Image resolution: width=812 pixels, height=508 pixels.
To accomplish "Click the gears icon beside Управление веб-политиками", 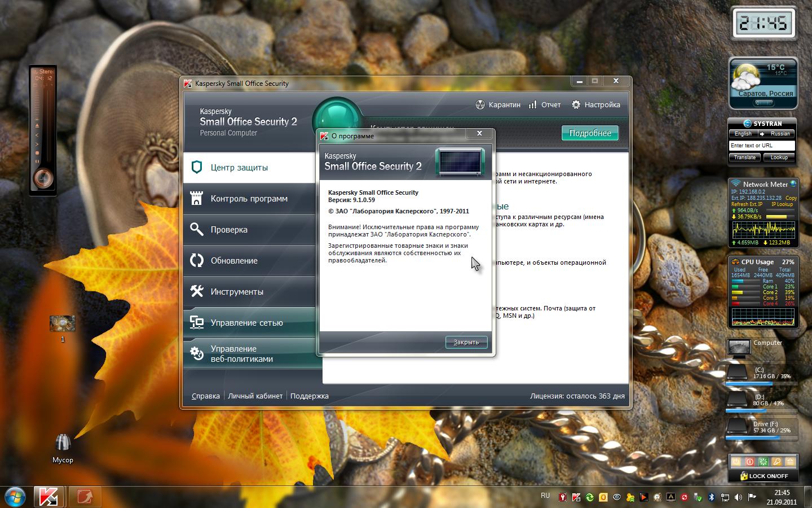I will coord(197,353).
